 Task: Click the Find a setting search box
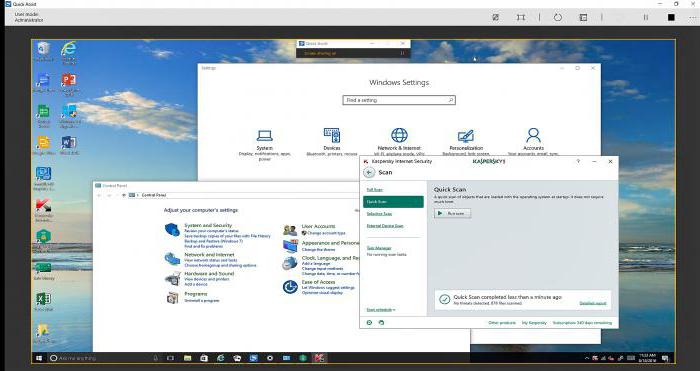click(x=399, y=100)
